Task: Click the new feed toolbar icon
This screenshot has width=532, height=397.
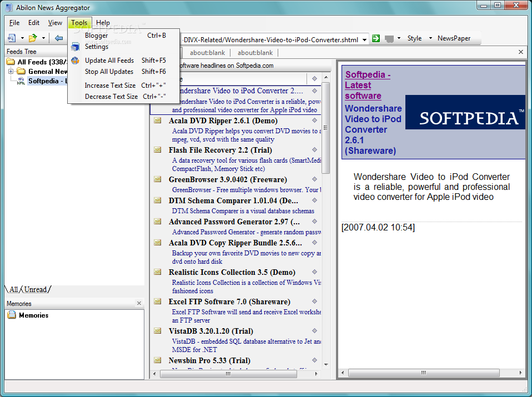Action: tap(12, 38)
